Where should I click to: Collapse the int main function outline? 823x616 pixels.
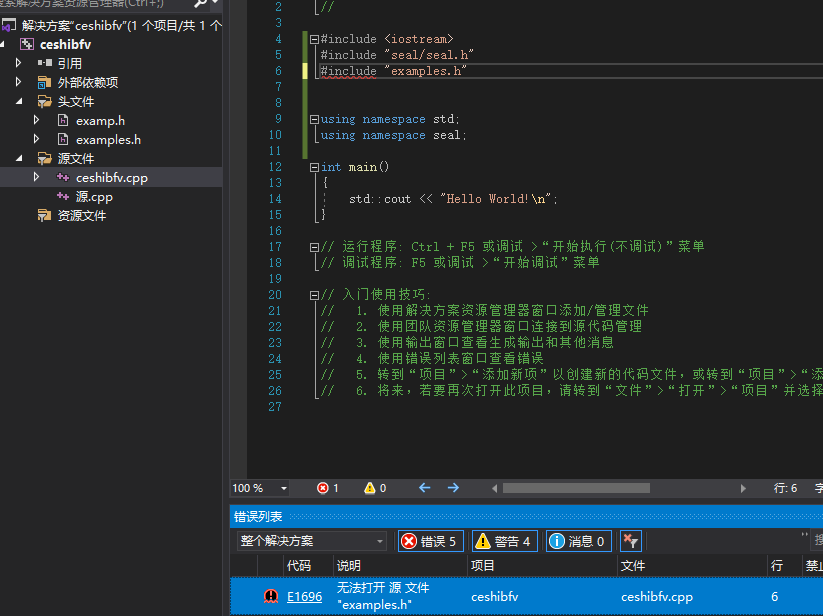click(314, 167)
